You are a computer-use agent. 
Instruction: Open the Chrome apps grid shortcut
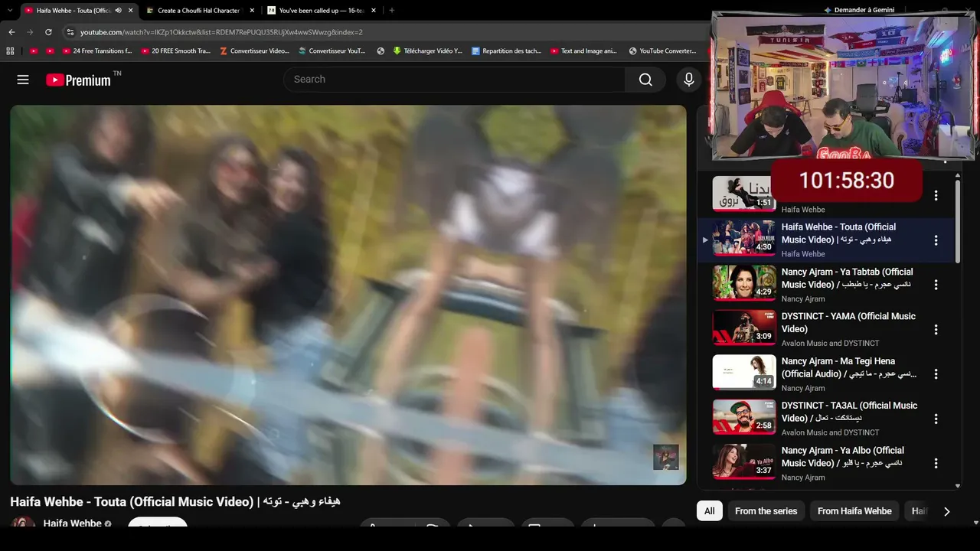pos(10,51)
